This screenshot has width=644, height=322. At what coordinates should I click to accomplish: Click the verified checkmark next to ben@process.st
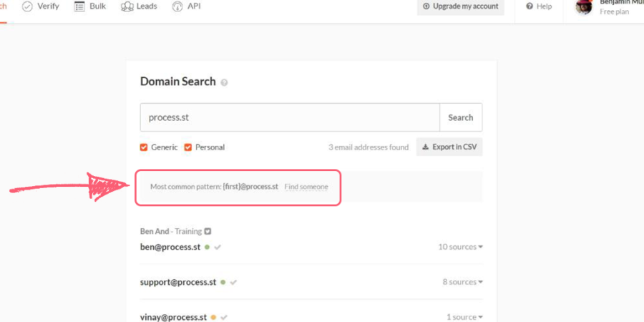pos(218,248)
